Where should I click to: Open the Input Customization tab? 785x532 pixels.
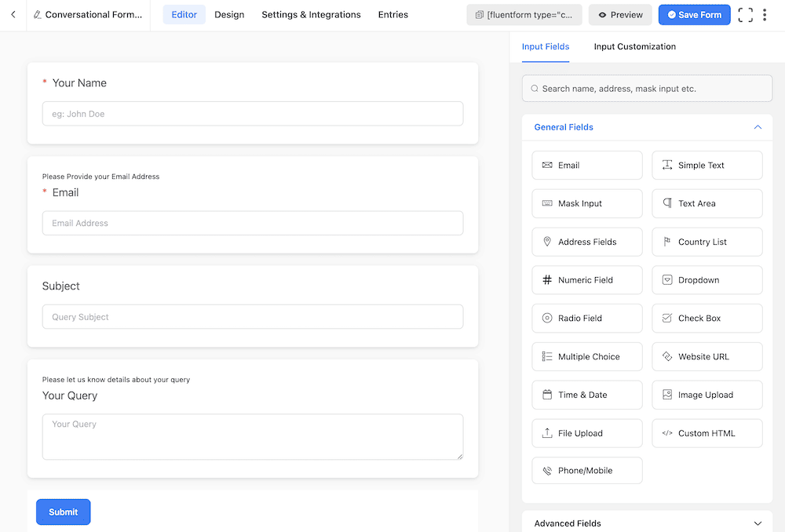pos(634,46)
